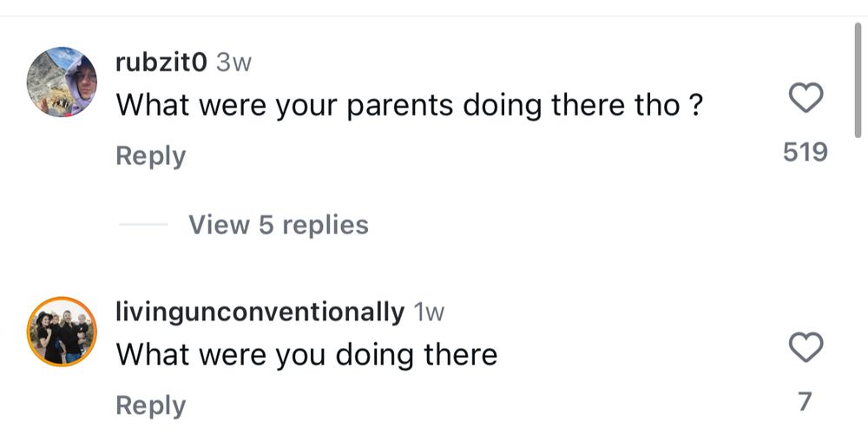Like rubzit0's comment with the heart
The height and width of the screenshot is (448, 868).
tap(806, 98)
